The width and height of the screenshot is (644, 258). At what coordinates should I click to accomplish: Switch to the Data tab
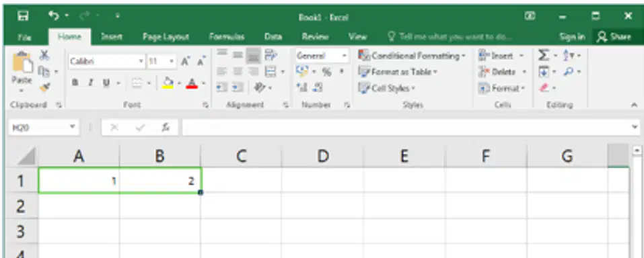point(273,37)
